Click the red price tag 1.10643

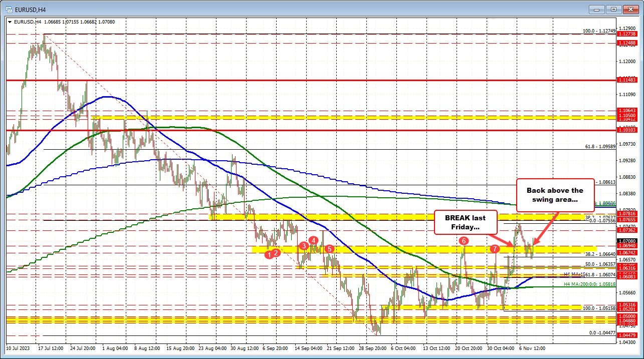tap(627, 111)
